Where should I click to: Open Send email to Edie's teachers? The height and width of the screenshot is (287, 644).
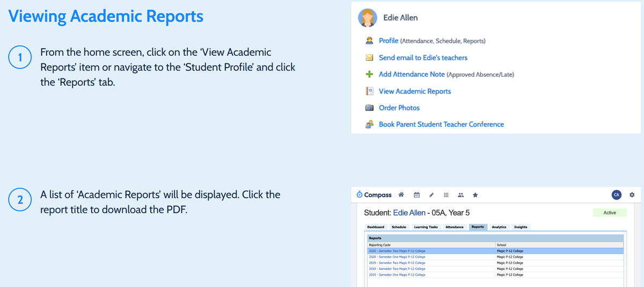[423, 58]
